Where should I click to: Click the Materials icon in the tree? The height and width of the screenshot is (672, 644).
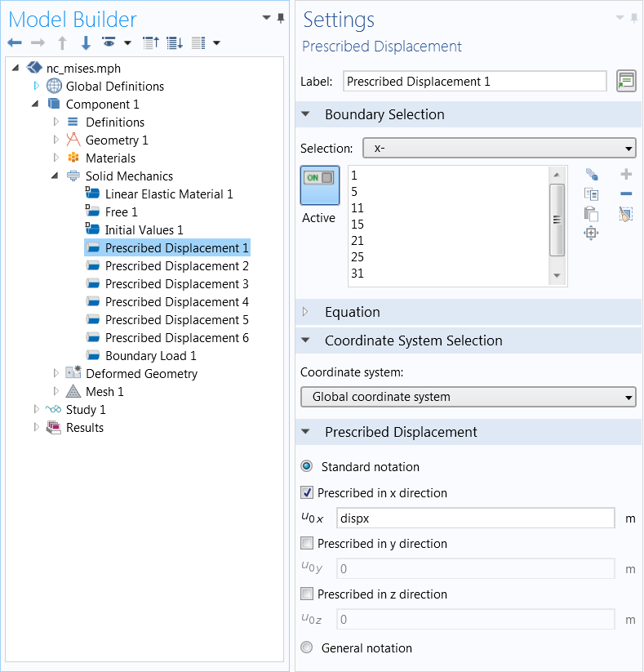(73, 158)
